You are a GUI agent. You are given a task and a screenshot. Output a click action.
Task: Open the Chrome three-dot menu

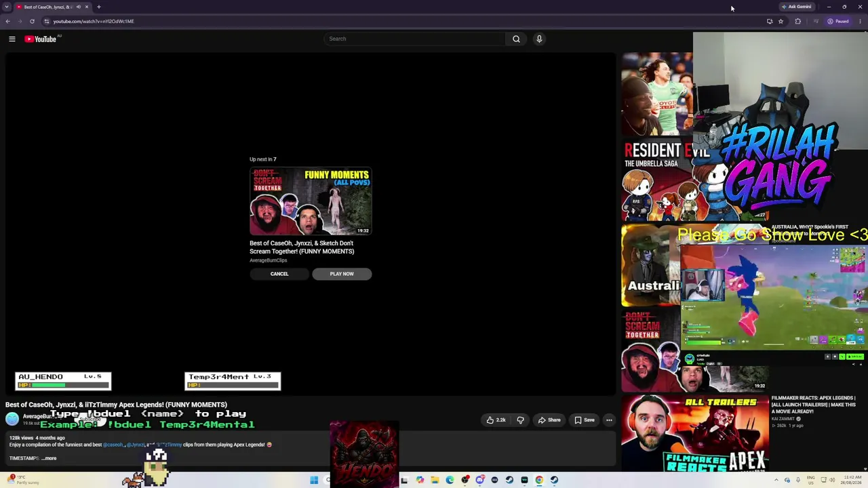tap(860, 21)
